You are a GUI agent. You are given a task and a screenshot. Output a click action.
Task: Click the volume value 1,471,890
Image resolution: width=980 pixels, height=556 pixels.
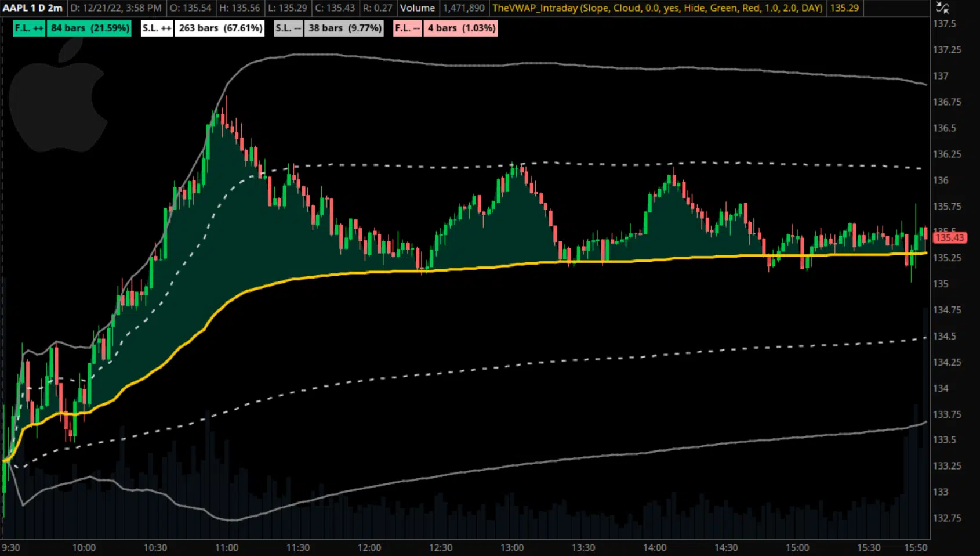[x=463, y=8]
